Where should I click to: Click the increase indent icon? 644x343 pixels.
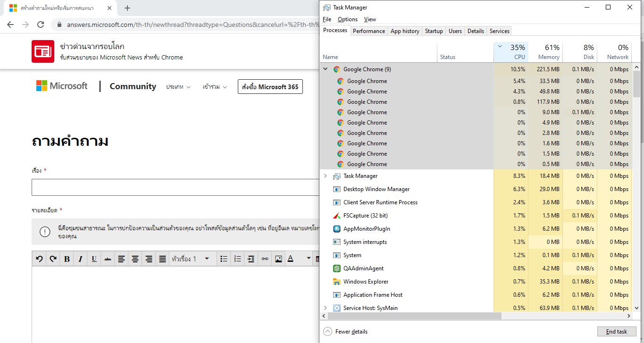pyautogui.click(x=251, y=259)
